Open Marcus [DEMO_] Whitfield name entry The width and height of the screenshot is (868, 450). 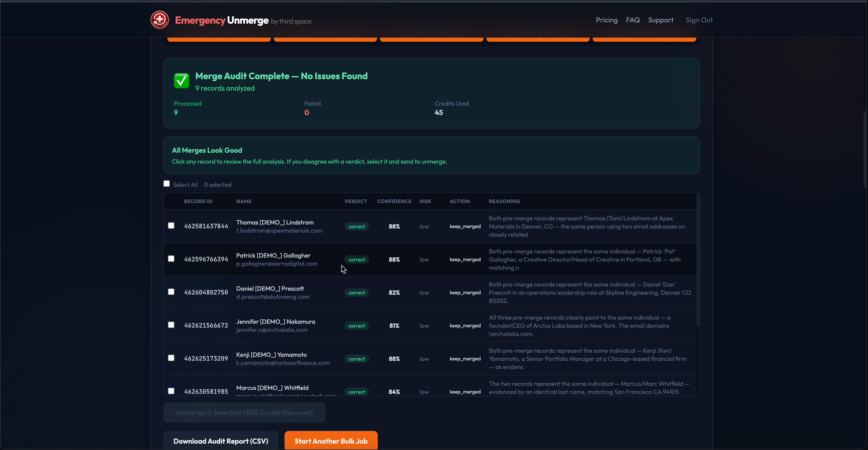[x=272, y=388]
